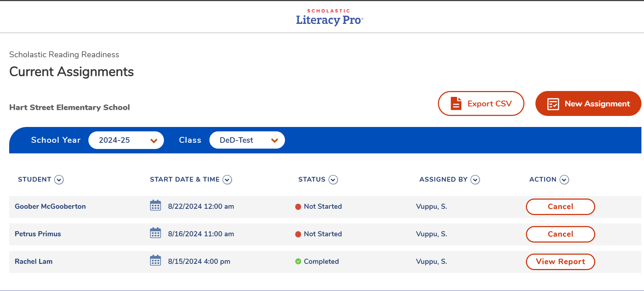Click green completed checkmark for Rachel Lam
Screen dimensions: 644x291
298,261
